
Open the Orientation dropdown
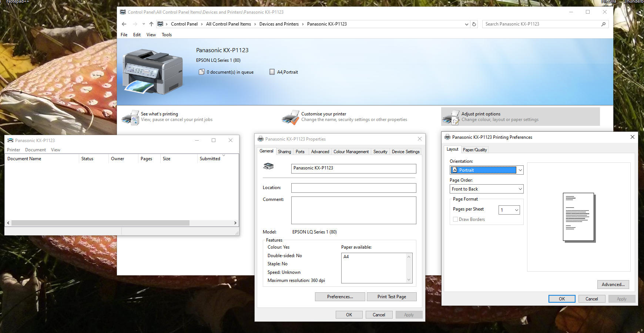[x=486, y=170]
